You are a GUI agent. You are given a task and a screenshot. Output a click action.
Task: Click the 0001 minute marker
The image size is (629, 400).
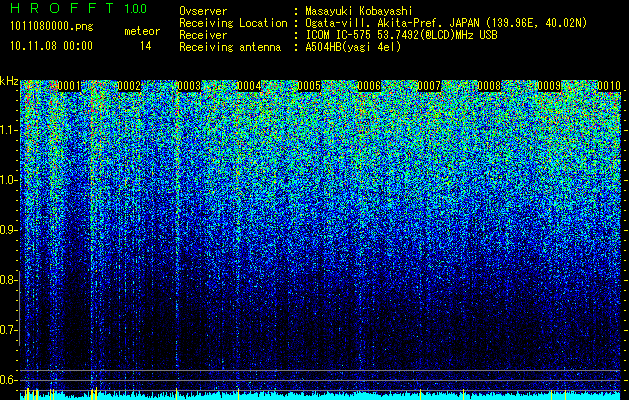tap(69, 86)
